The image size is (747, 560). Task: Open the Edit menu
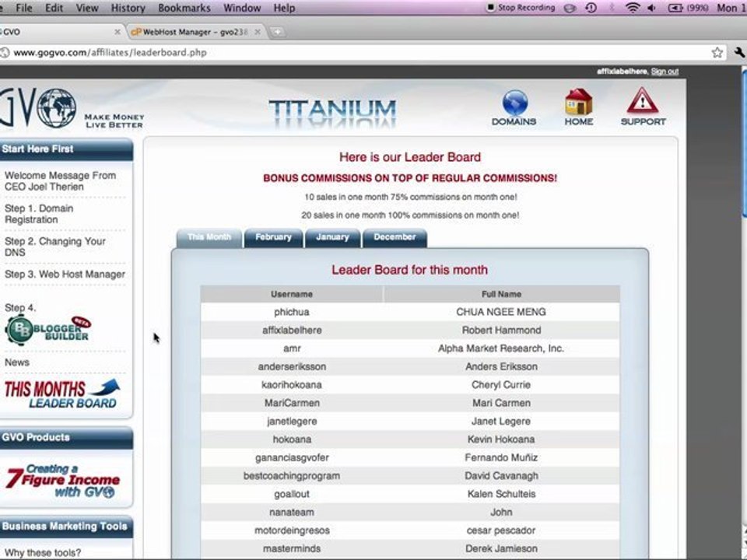pos(54,8)
